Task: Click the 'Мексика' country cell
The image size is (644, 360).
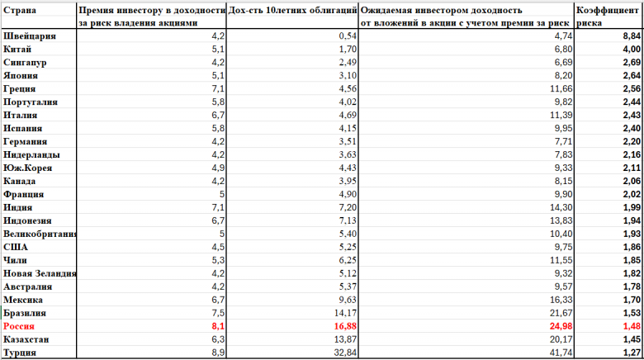Action: 23,300
